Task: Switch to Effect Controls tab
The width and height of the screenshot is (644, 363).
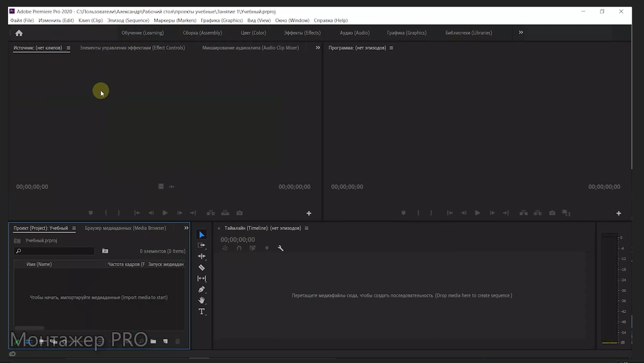Action: [x=132, y=48]
